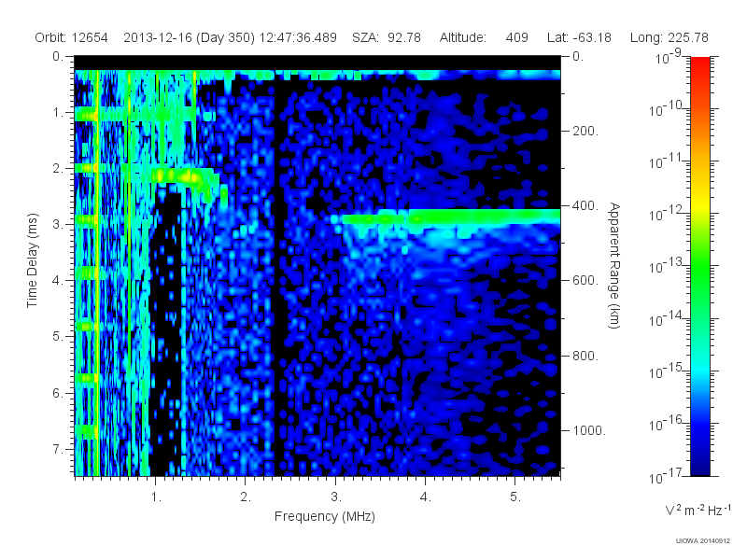Image resolution: width=747 pixels, height=560 pixels.
Task: Click the color bar units 'V² m⁻² Hz⁻¹'
Action: [x=698, y=510]
